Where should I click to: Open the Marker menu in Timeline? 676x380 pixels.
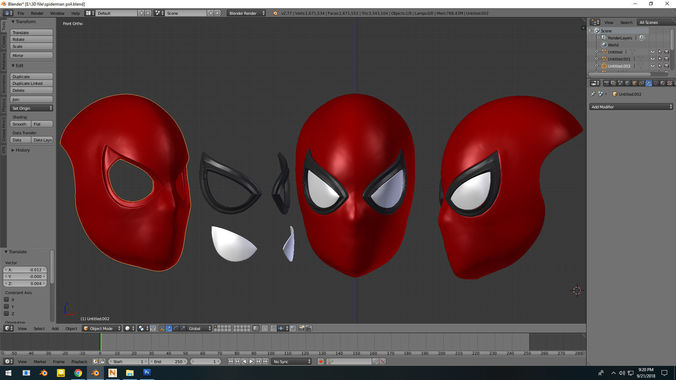(x=40, y=361)
